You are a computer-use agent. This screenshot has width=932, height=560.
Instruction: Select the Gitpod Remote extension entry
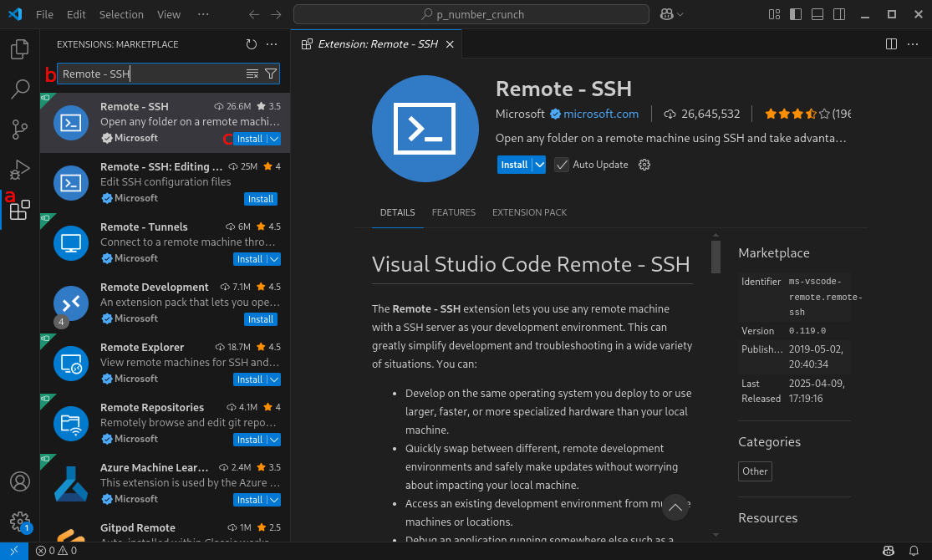[166, 528]
